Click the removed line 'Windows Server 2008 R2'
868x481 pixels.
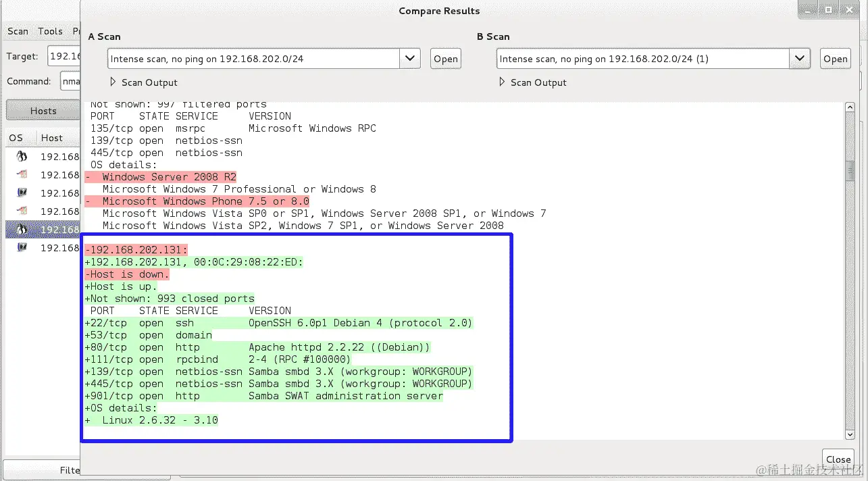tap(161, 177)
